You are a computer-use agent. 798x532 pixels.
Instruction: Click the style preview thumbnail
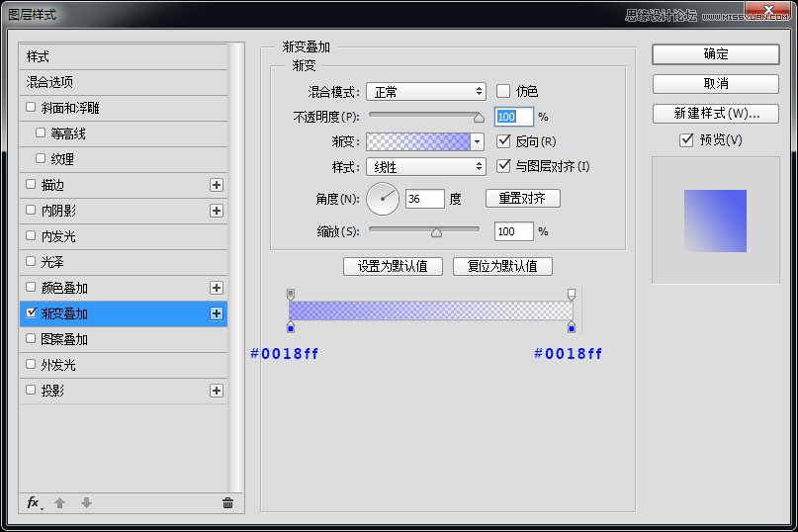pos(715,221)
